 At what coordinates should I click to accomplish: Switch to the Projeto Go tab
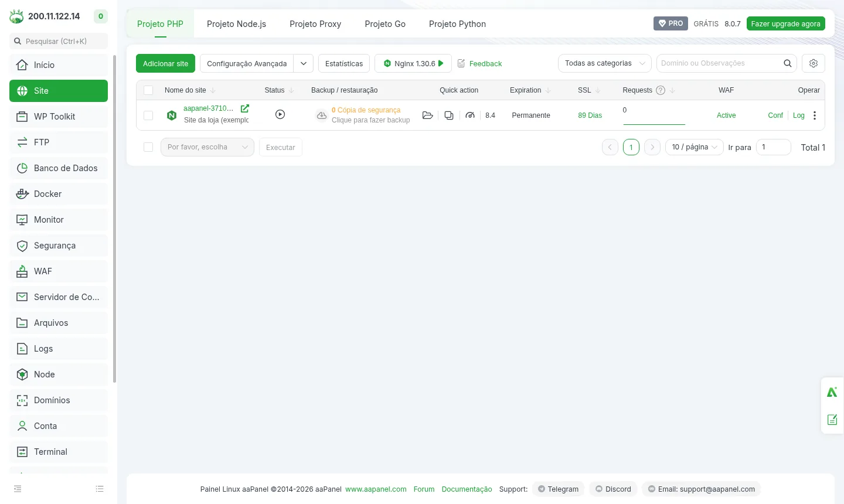tap(385, 24)
